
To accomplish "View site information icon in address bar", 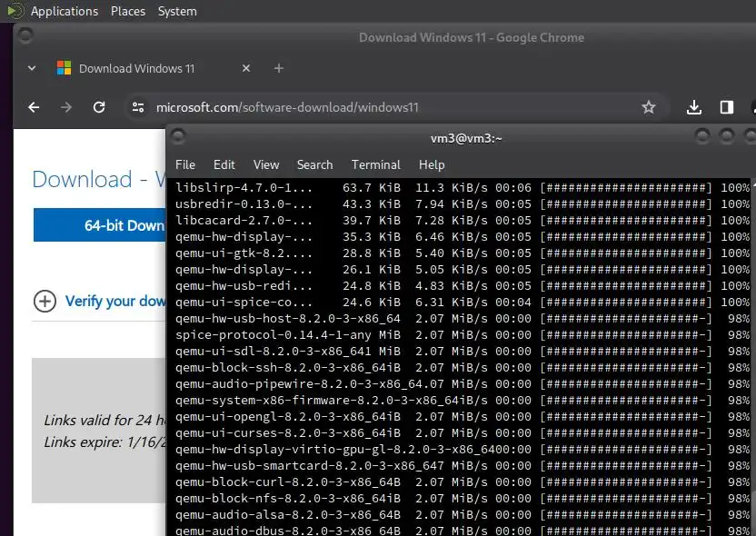I will click(x=138, y=107).
